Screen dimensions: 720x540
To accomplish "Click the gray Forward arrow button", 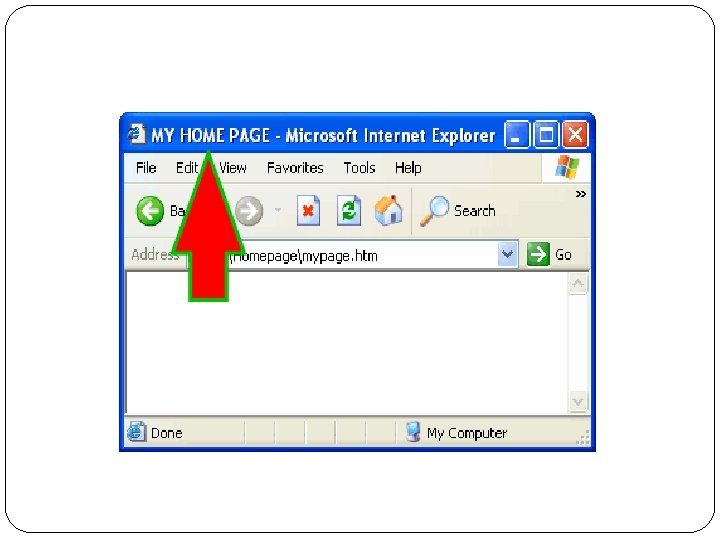I will point(249,211).
